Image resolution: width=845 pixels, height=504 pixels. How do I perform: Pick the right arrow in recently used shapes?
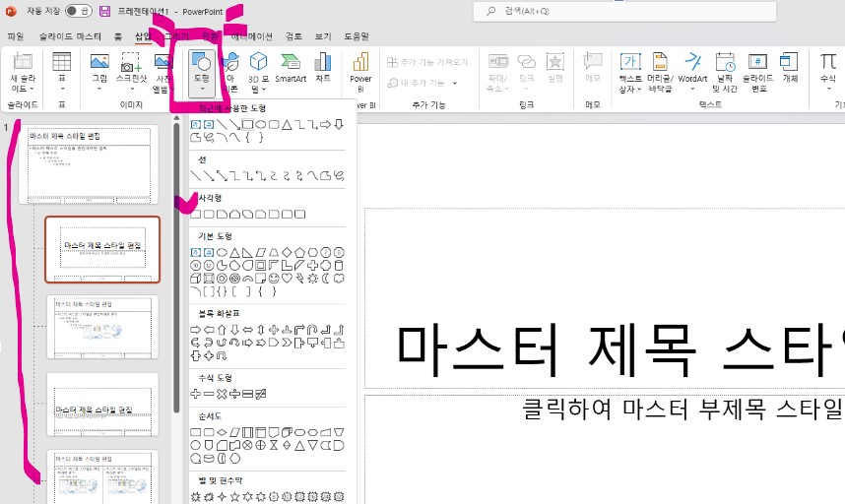tap(326, 124)
